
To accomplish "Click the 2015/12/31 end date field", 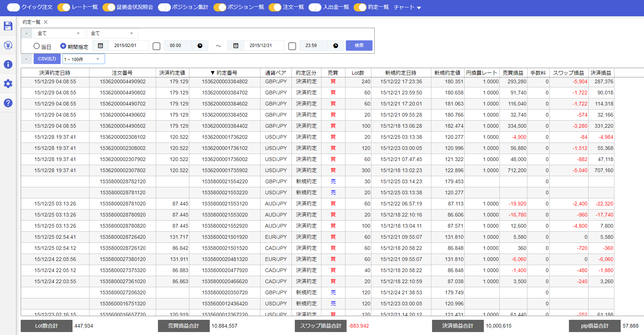I will [x=264, y=46].
